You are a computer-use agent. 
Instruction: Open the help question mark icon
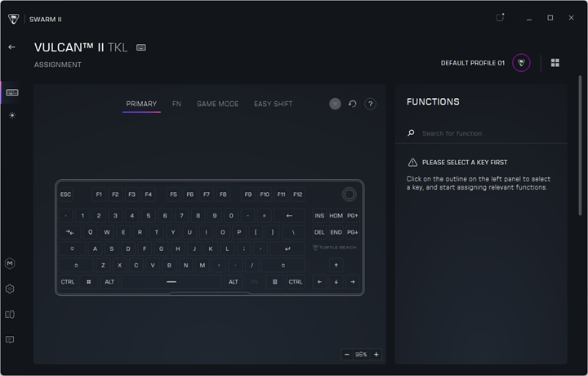coord(370,105)
